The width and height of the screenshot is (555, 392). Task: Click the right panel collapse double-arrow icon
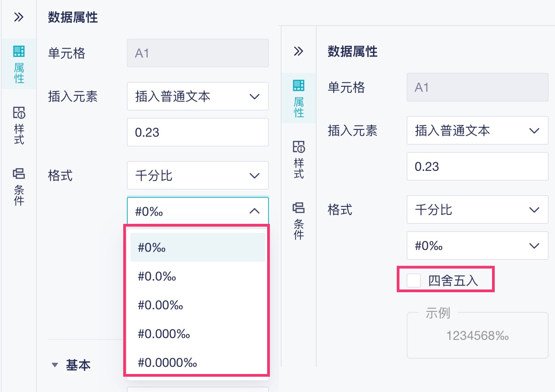tap(298, 51)
